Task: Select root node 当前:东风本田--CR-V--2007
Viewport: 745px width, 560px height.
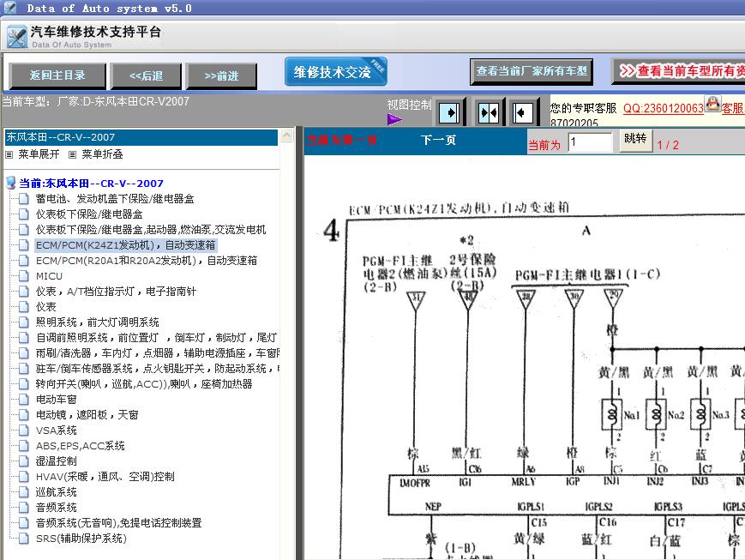Action: [91, 184]
